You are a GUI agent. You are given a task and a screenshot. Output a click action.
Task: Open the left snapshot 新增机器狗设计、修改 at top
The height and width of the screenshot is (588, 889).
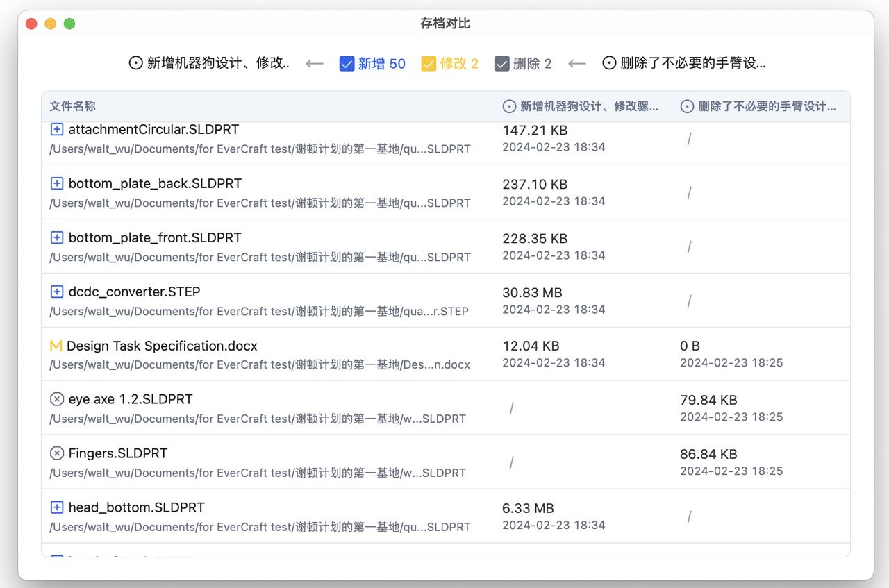pos(210,63)
